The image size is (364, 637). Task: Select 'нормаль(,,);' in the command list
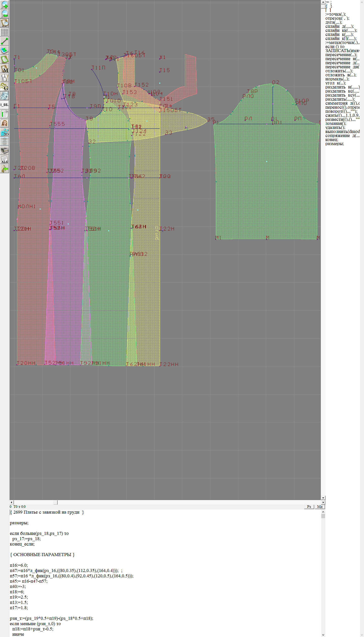(337, 79)
